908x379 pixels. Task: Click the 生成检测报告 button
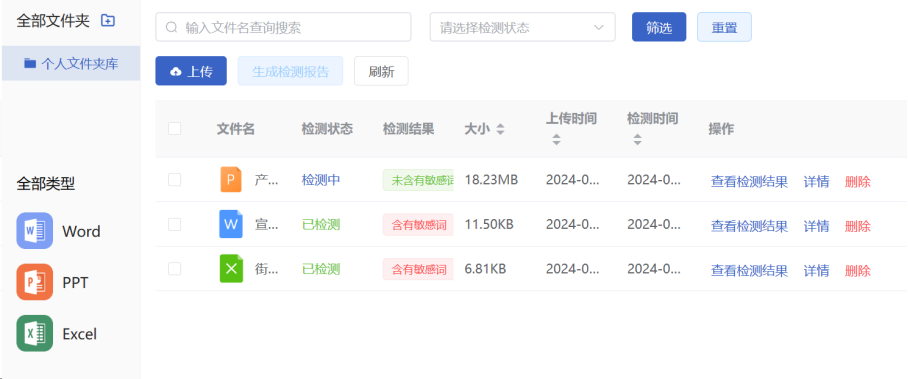(290, 71)
